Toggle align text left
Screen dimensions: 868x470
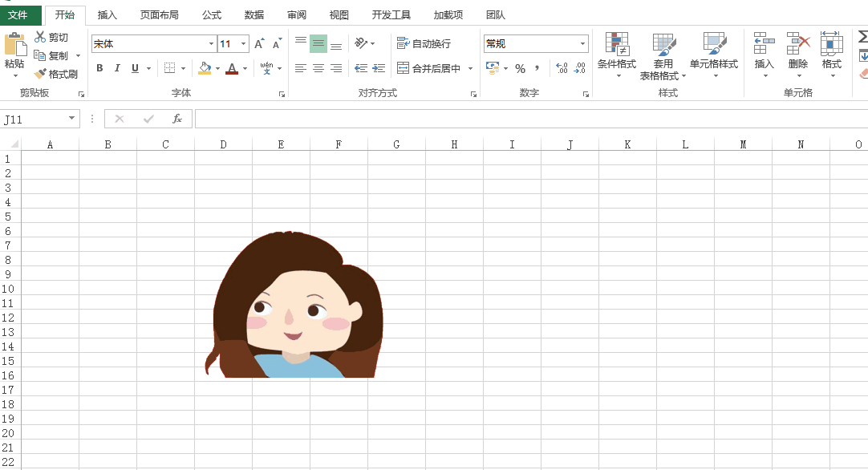click(301, 68)
